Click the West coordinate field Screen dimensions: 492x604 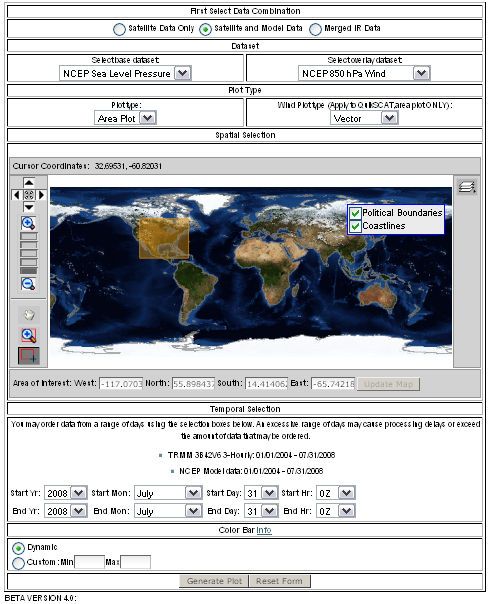[x=121, y=384]
